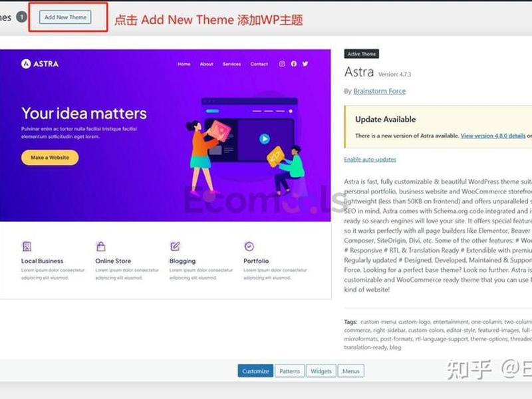This screenshot has height=399, width=532.
Task: Click Home in preview navigation
Action: pyautogui.click(x=184, y=64)
